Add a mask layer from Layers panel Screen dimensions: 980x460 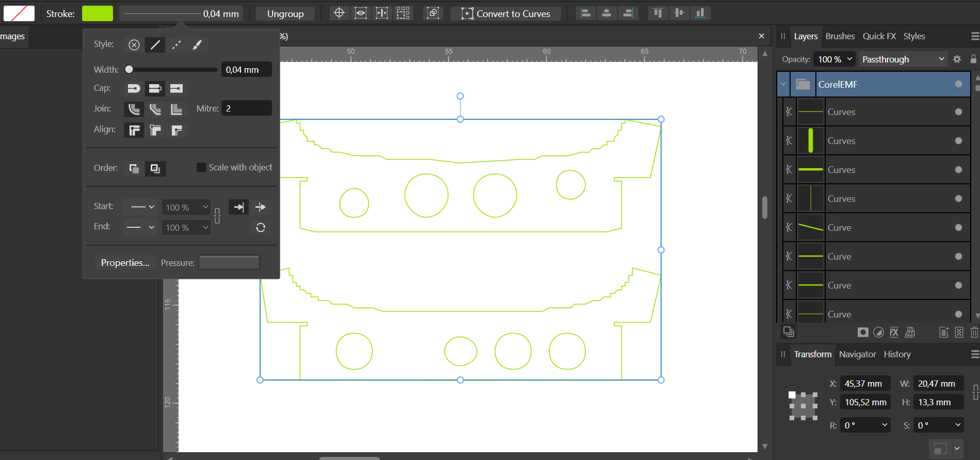point(863,332)
